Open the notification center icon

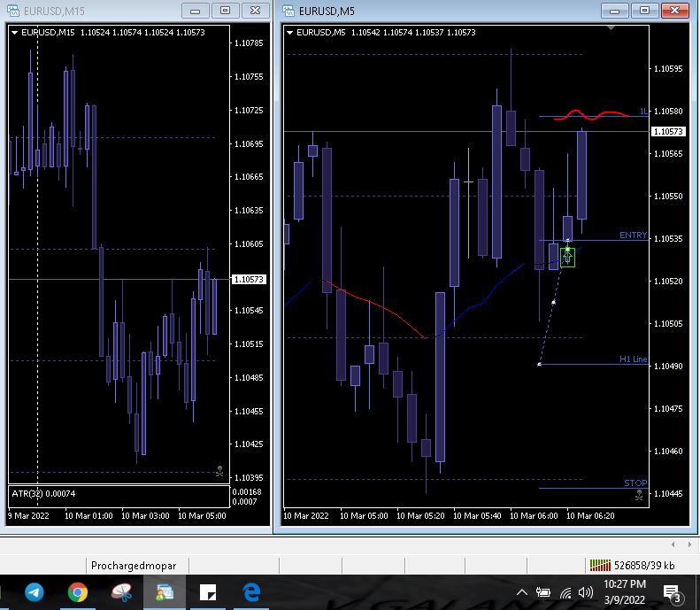tap(673, 593)
